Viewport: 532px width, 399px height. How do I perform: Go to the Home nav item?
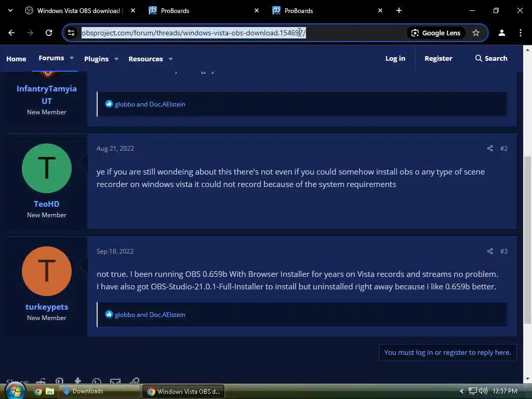coord(16,59)
